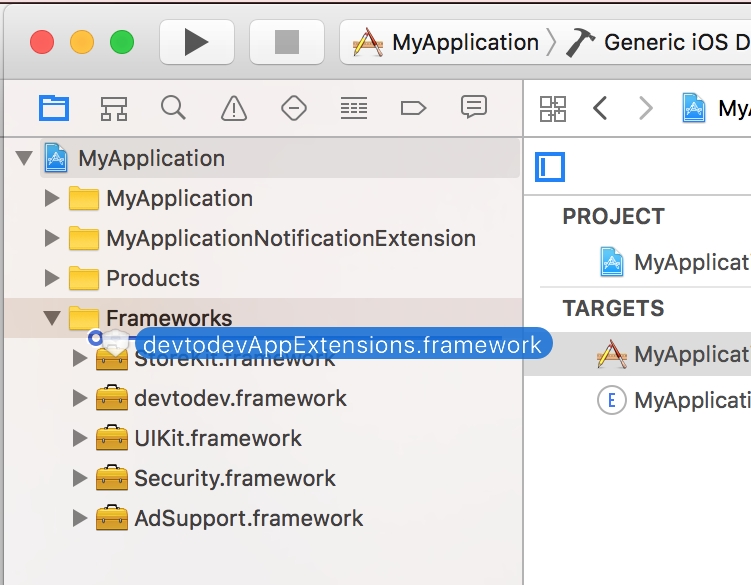The height and width of the screenshot is (585, 751).
Task: Select the extension target marked E
Action: click(673, 400)
